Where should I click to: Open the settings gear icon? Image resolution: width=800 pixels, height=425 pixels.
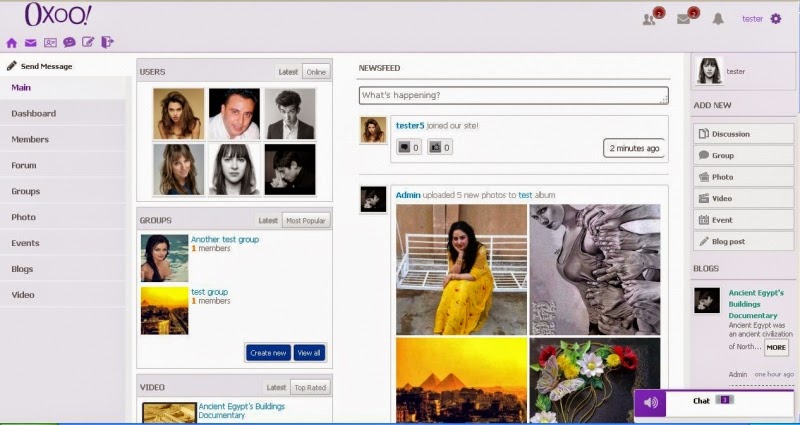coord(776,18)
